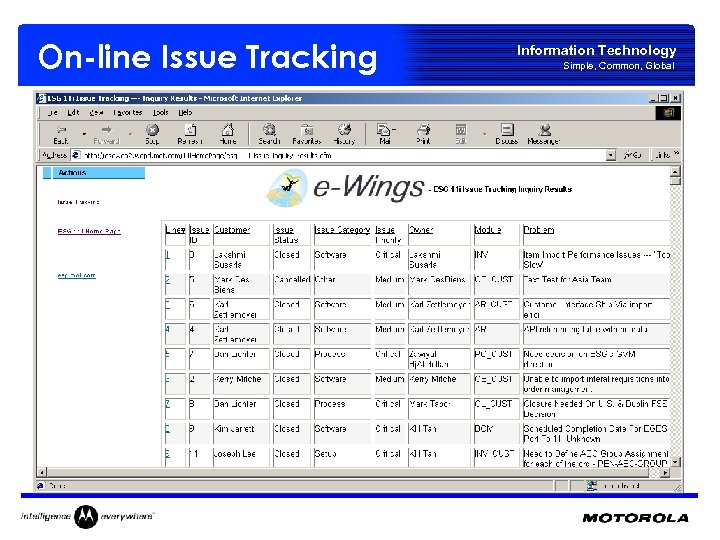Click the Edit toolbar icon
Screen dimensions: 720x540
461,135
